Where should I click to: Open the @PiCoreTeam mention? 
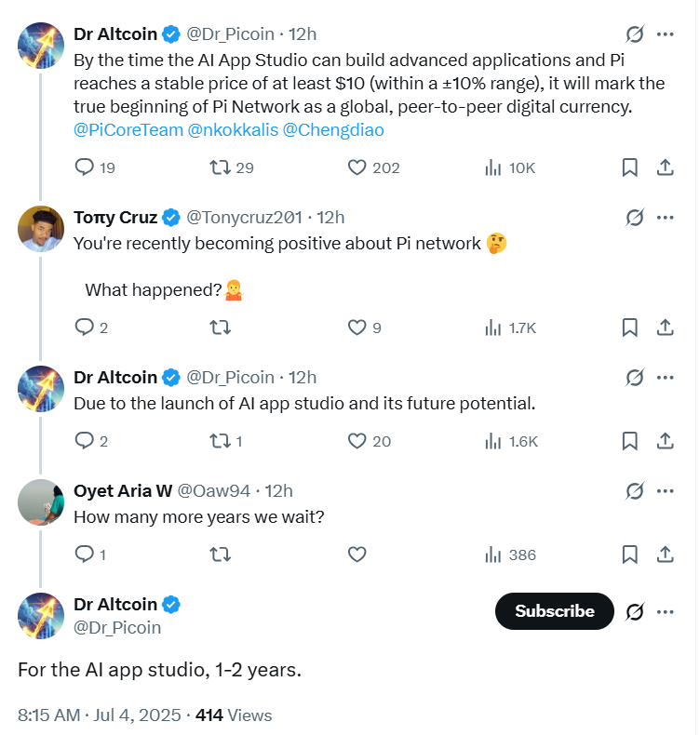(x=128, y=130)
